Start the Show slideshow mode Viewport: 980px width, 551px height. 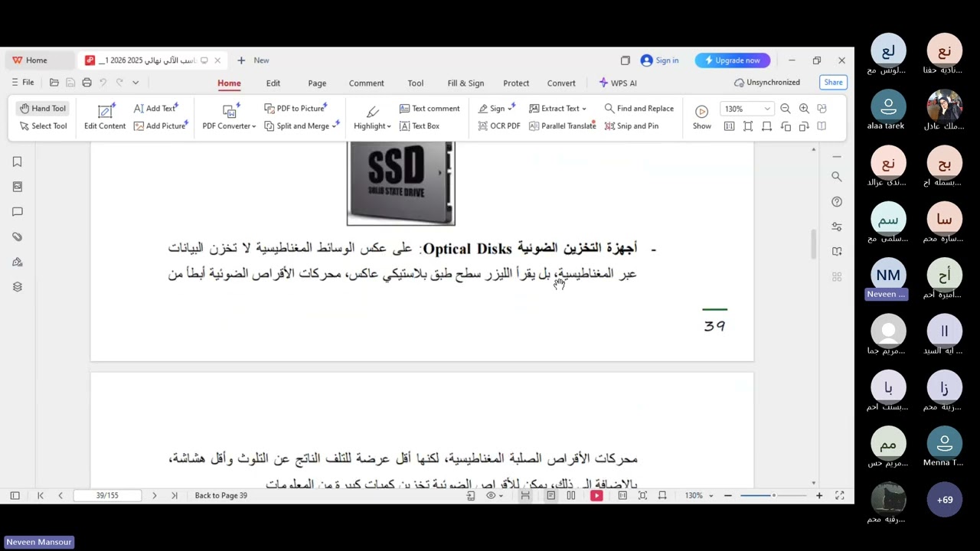[701, 117]
